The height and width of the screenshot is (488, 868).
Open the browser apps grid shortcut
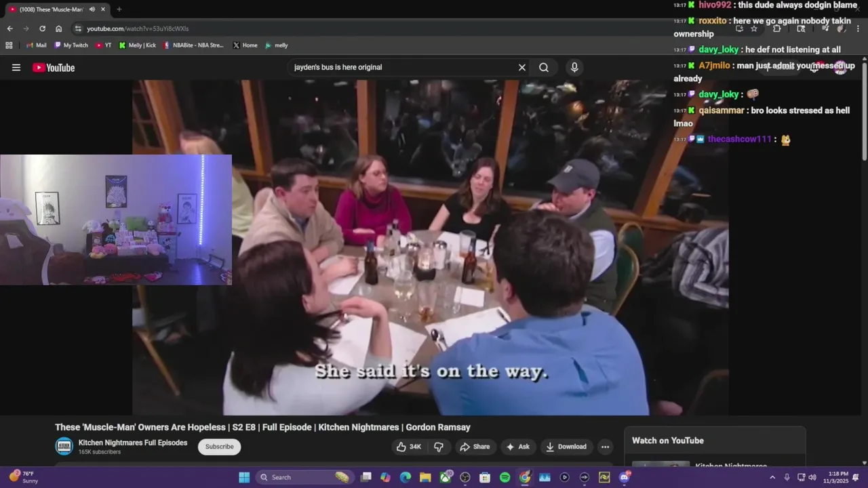tap(9, 45)
